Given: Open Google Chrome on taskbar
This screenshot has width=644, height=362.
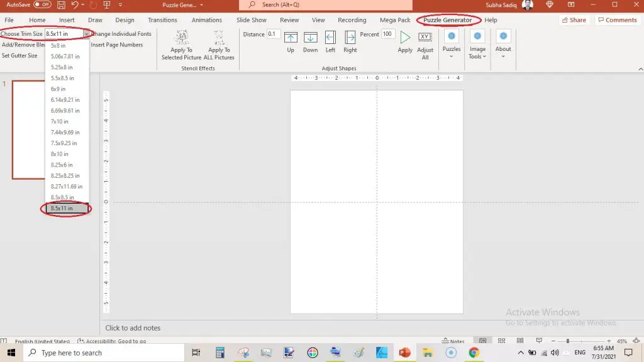Looking at the screenshot, I should coord(474,353).
